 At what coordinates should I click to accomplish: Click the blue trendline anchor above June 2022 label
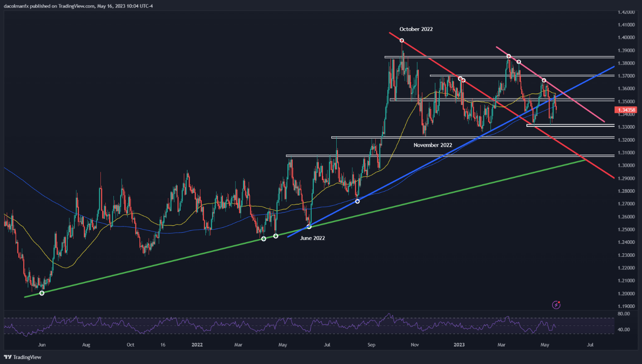309,227
